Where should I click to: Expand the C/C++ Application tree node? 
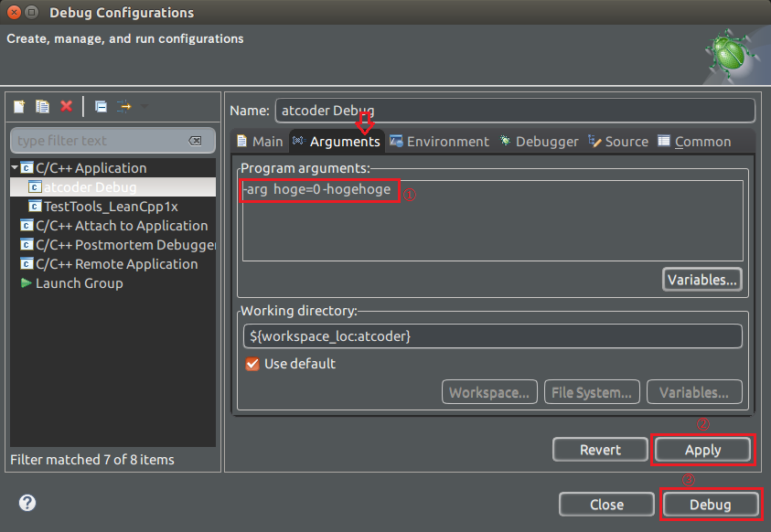(x=13, y=168)
